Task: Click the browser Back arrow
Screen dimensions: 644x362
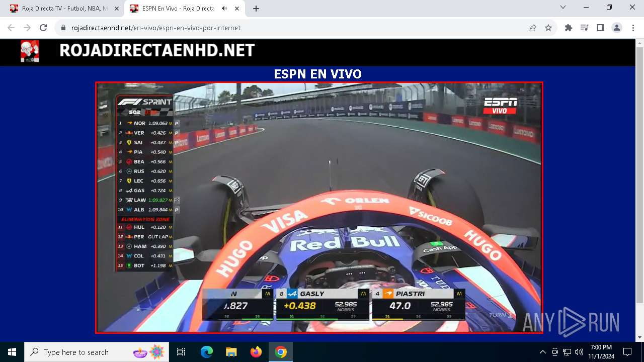Action: pyautogui.click(x=11, y=28)
